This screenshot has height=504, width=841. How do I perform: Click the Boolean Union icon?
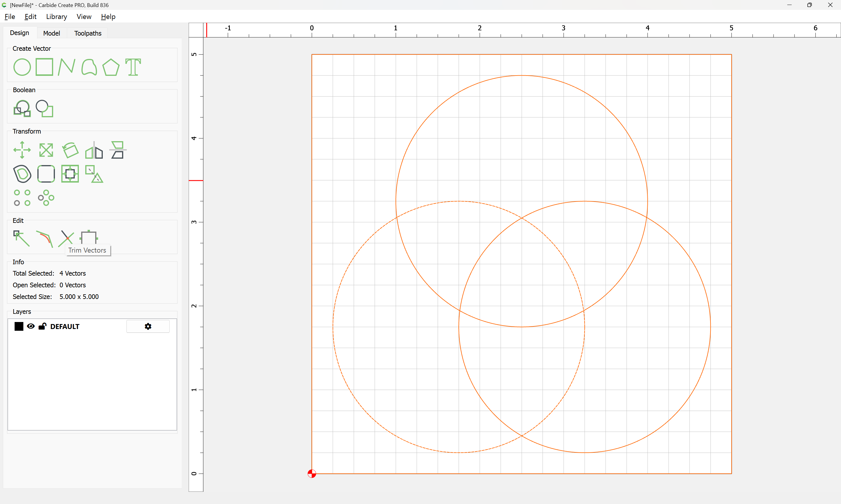tap(22, 109)
